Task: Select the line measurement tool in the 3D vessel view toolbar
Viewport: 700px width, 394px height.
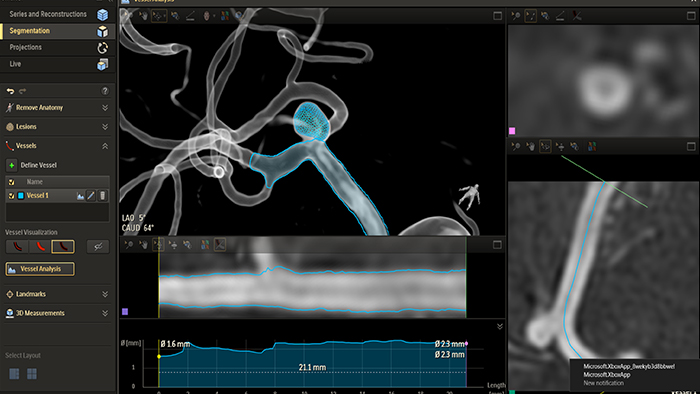Action: click(190, 16)
